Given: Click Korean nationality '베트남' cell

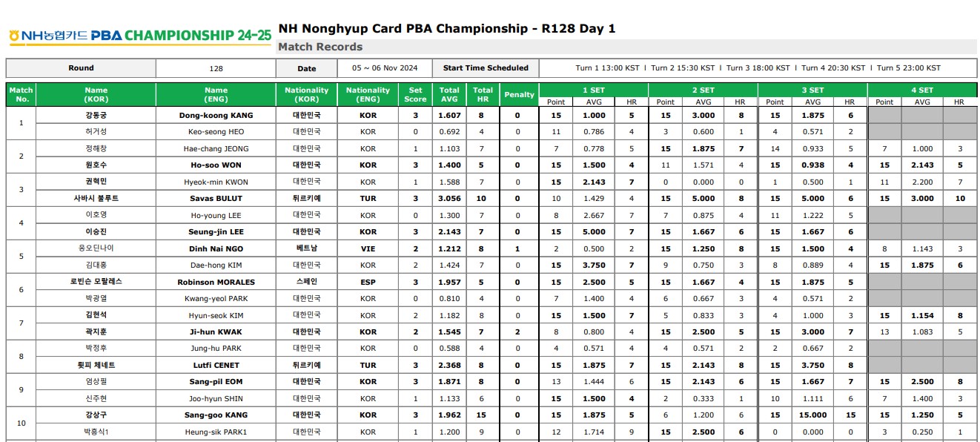Looking at the screenshot, I should click(x=306, y=248).
